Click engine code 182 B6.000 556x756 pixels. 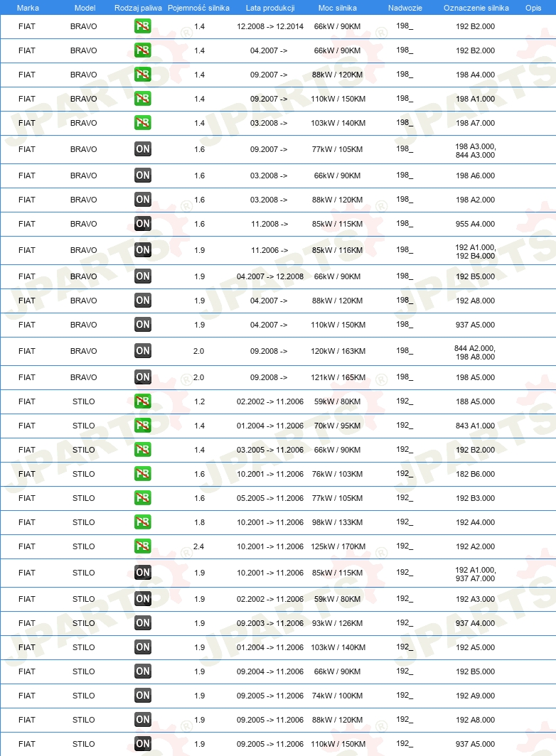[x=476, y=474]
